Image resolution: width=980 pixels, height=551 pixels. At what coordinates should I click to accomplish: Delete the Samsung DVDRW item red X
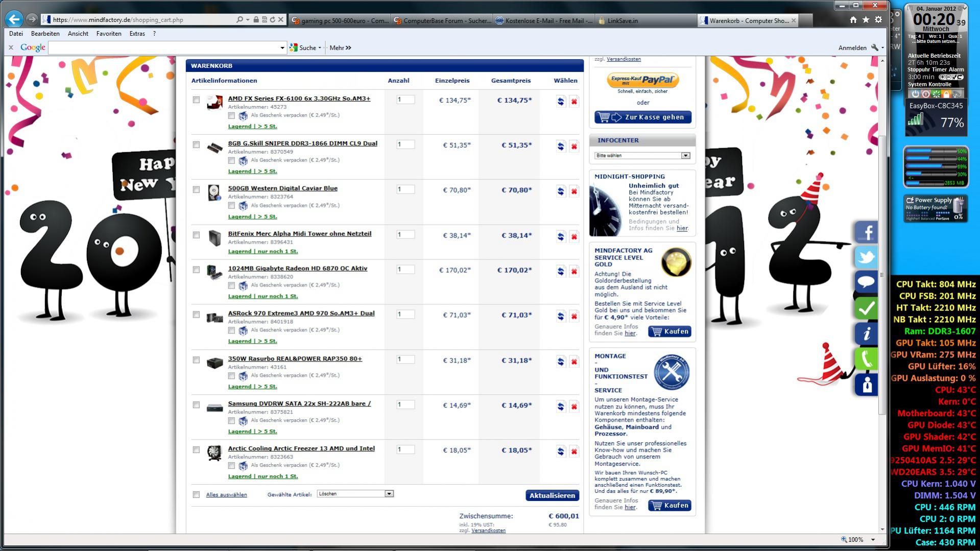(x=574, y=406)
